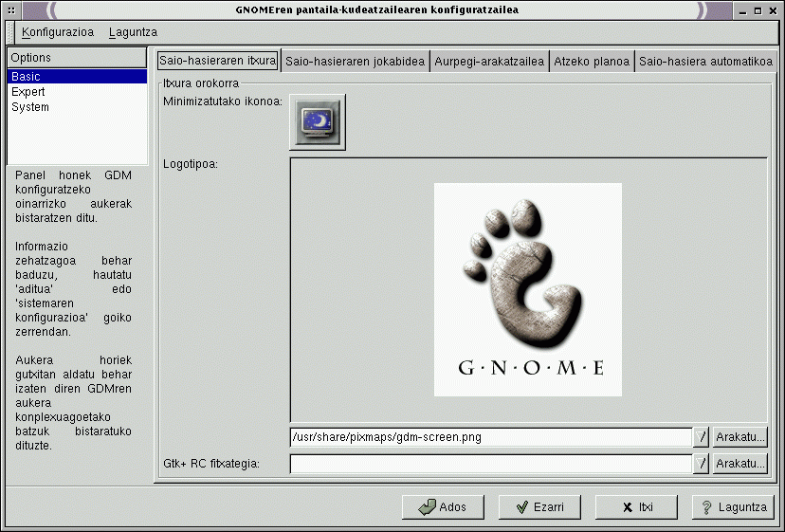
Task: Click the Ezarri apply button
Action: coord(539,507)
